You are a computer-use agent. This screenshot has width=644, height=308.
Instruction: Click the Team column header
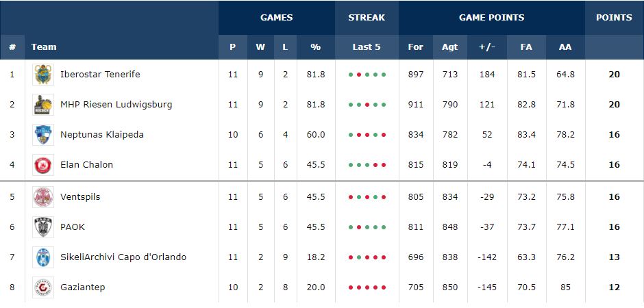44,47
